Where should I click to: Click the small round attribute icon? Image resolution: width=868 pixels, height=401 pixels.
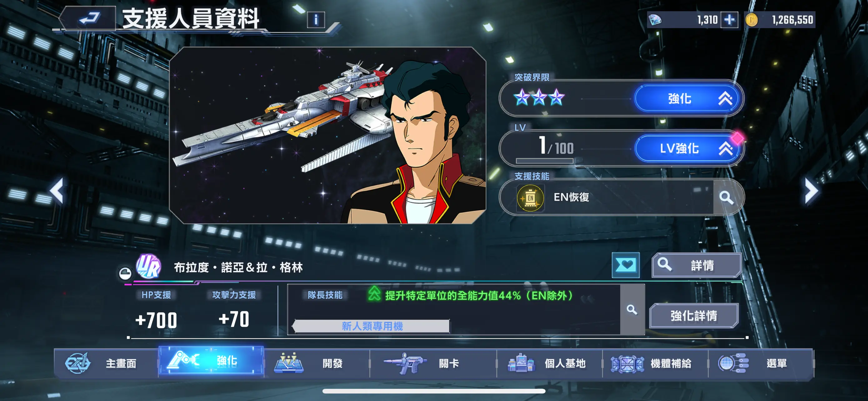[x=125, y=273]
